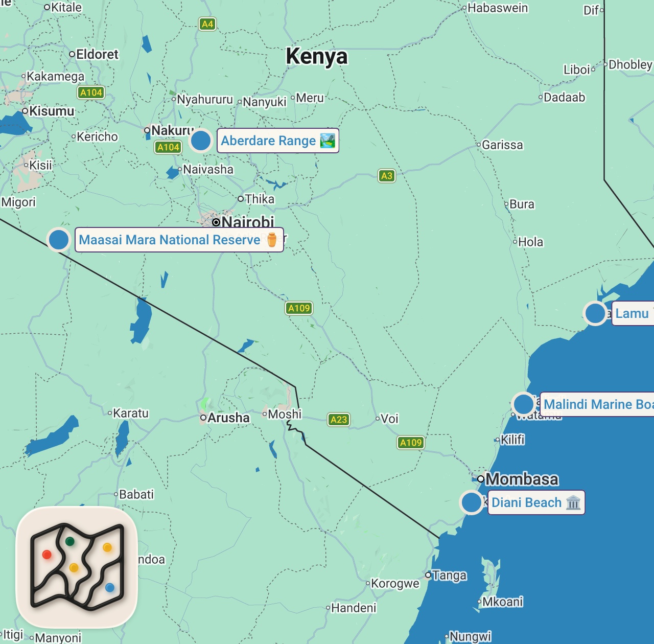Click the Kilifi town label
This screenshot has height=644, width=654.
512,440
